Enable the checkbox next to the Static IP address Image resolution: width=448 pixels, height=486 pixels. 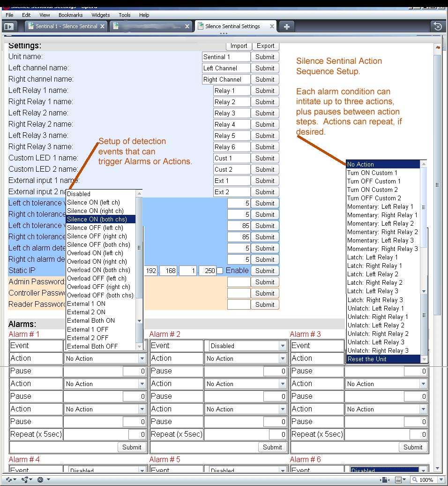pyautogui.click(x=218, y=270)
